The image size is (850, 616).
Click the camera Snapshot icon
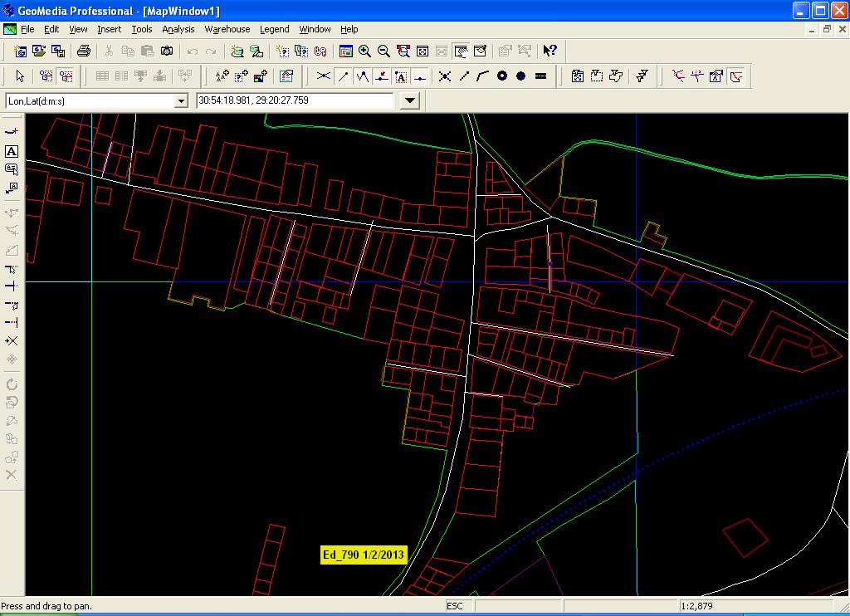click(x=167, y=51)
